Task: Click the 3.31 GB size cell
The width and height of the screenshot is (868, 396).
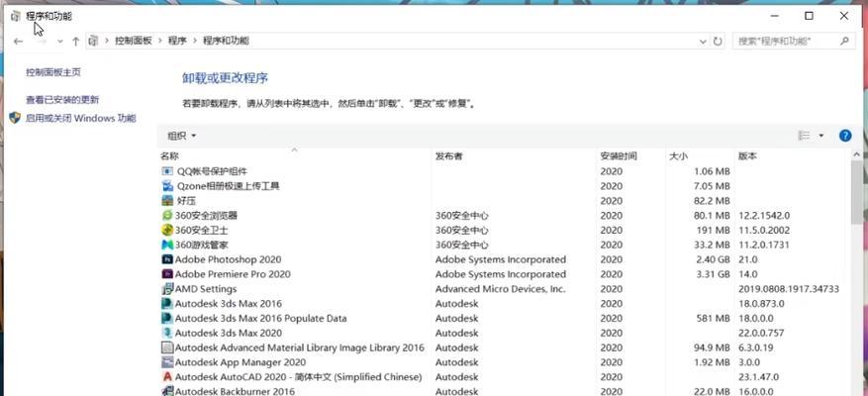Action: pos(712,274)
